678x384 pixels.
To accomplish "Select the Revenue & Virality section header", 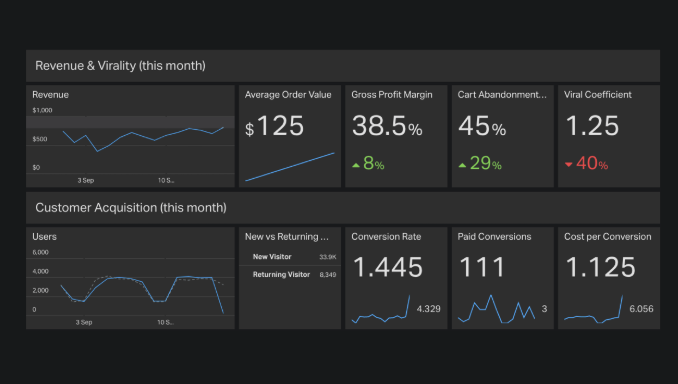I will (343, 66).
